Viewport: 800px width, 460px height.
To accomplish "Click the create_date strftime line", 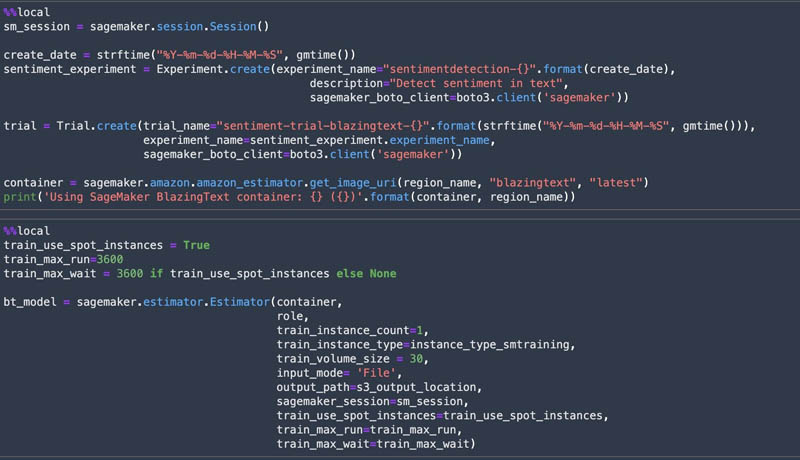I will [180, 55].
